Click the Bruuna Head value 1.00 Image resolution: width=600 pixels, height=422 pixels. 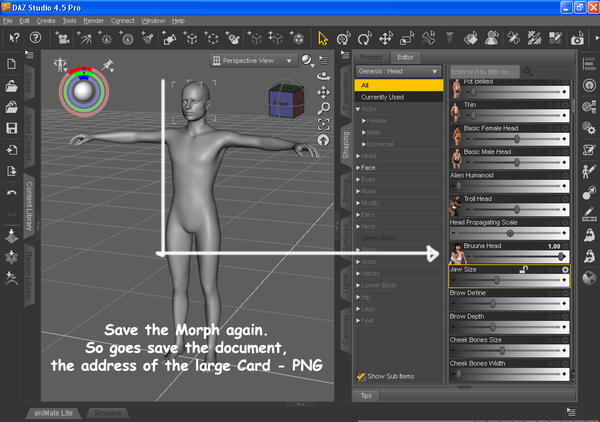pyautogui.click(x=554, y=246)
